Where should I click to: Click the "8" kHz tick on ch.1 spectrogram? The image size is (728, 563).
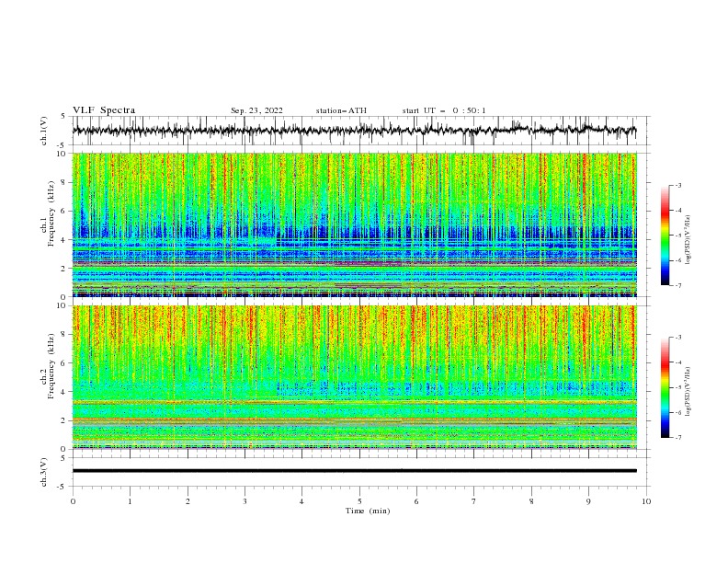(65, 182)
